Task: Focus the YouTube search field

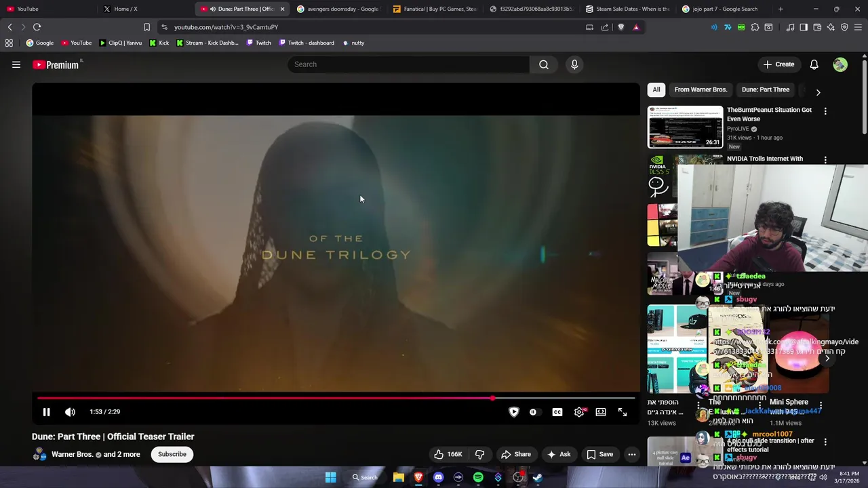Action: [409, 64]
